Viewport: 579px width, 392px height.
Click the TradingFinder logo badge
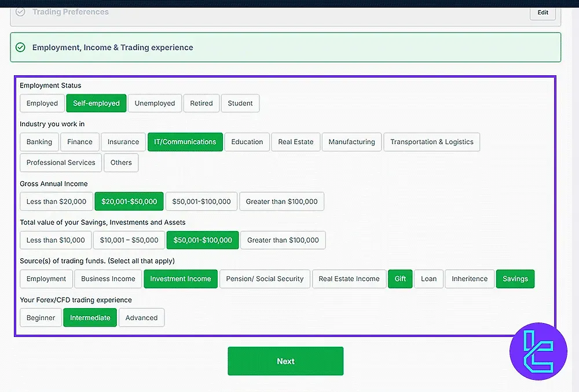pos(538,351)
